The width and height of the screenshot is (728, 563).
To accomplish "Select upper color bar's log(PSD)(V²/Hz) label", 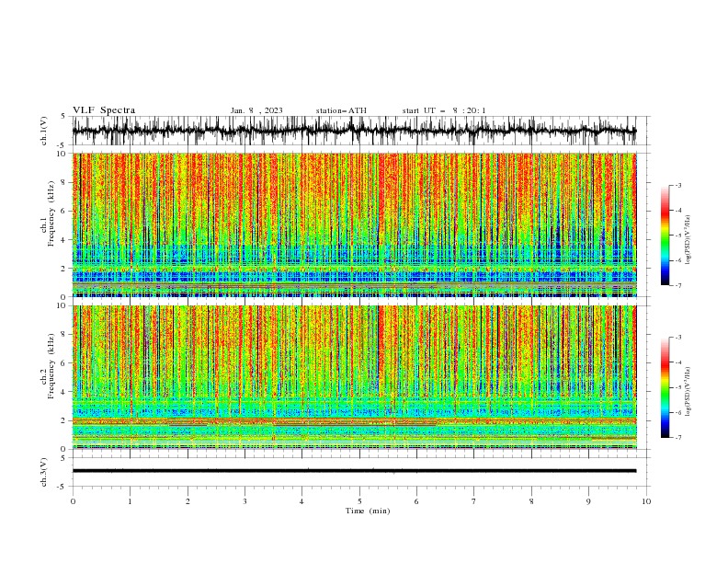I will tap(688, 240).
